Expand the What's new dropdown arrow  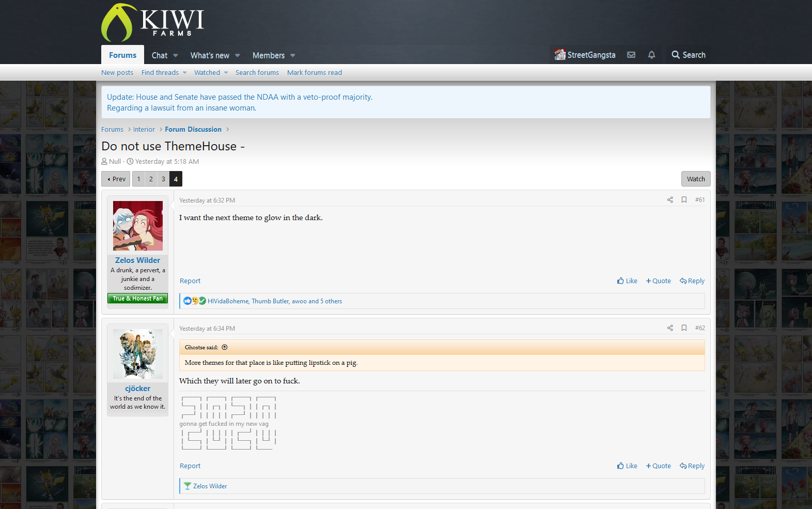pyautogui.click(x=238, y=55)
